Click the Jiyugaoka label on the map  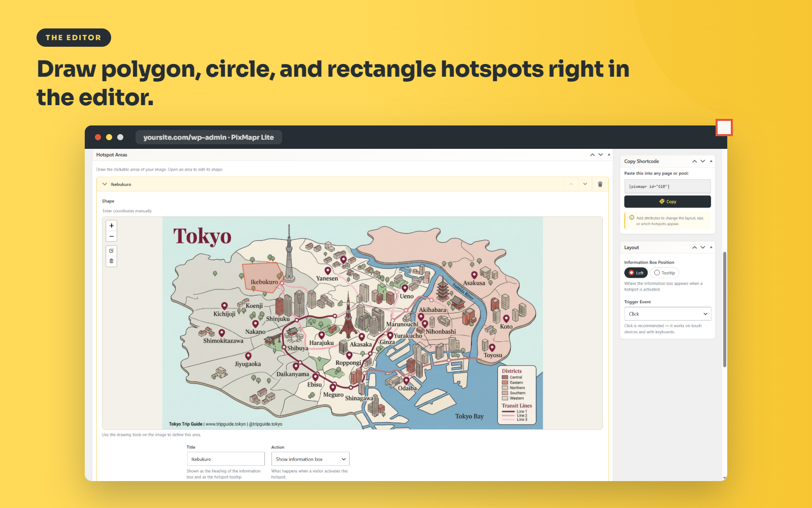coord(248,364)
